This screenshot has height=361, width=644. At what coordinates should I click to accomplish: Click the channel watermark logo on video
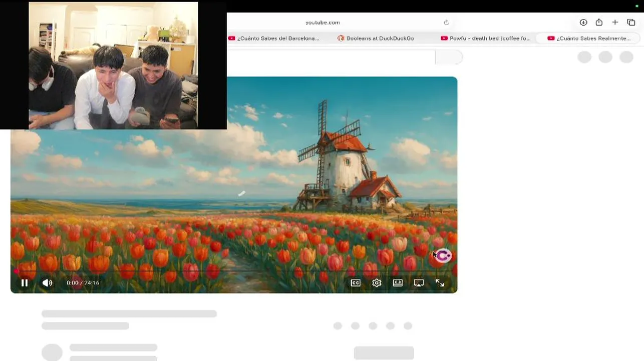tap(443, 256)
